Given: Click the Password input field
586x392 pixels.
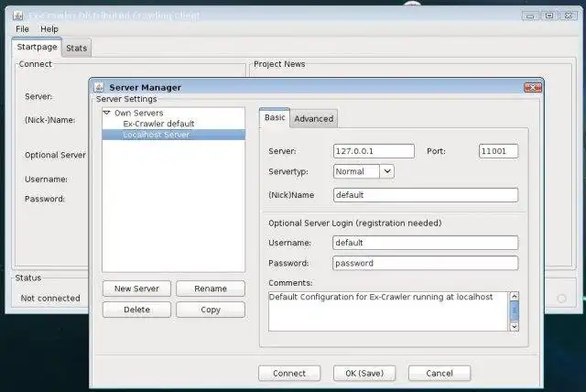Looking at the screenshot, I should tap(425, 263).
